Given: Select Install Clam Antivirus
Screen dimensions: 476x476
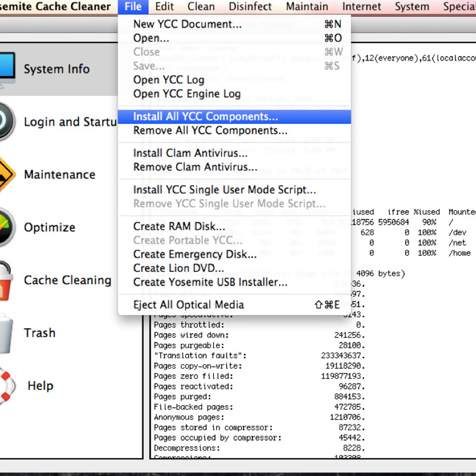Looking at the screenshot, I should click(234, 153).
